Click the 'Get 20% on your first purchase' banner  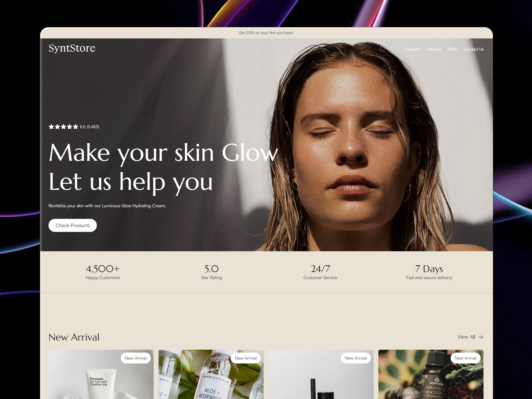(266, 33)
